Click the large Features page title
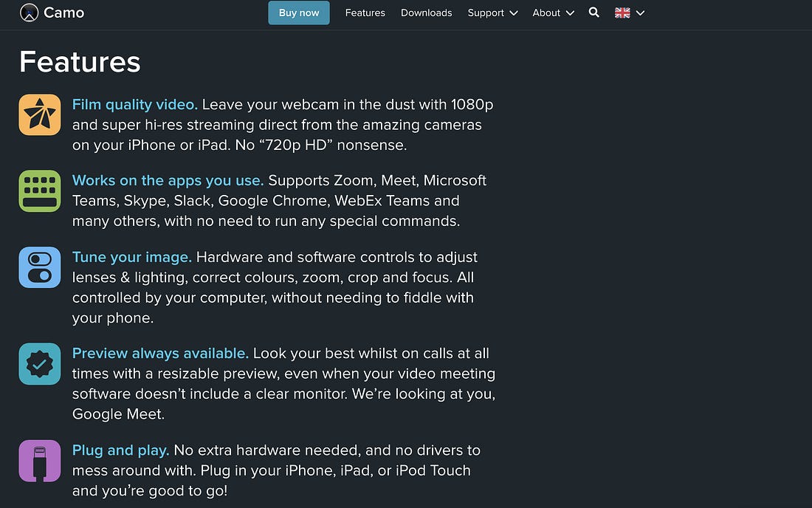Image resolution: width=812 pixels, height=508 pixels. click(80, 61)
